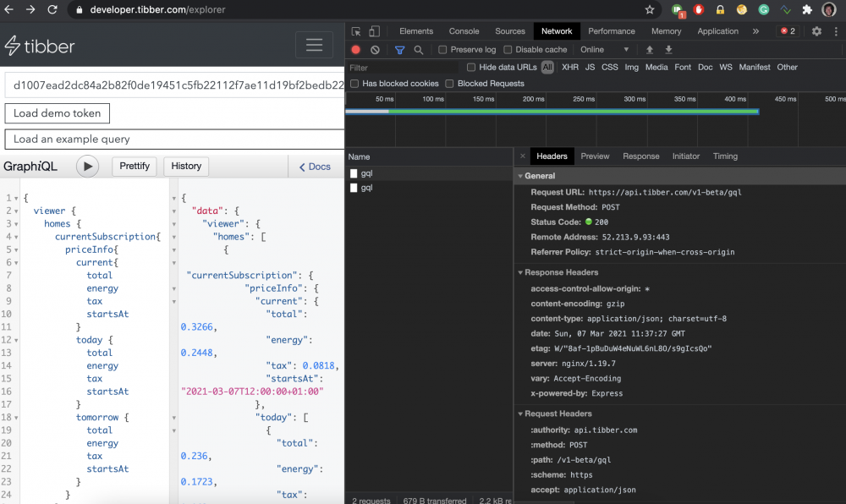The height and width of the screenshot is (504, 846).
Task: Open DevTools settings gear
Action: tap(816, 31)
